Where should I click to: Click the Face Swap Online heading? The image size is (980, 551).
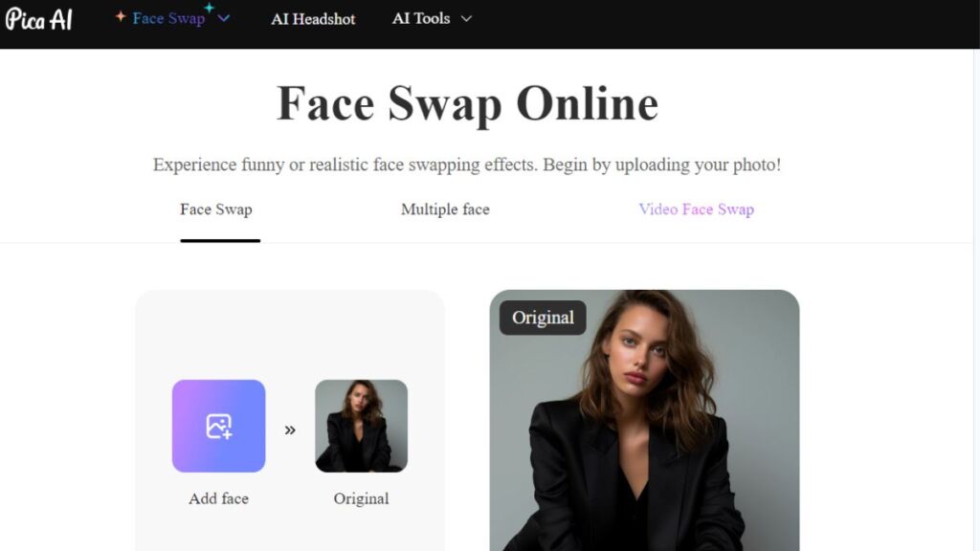point(467,103)
